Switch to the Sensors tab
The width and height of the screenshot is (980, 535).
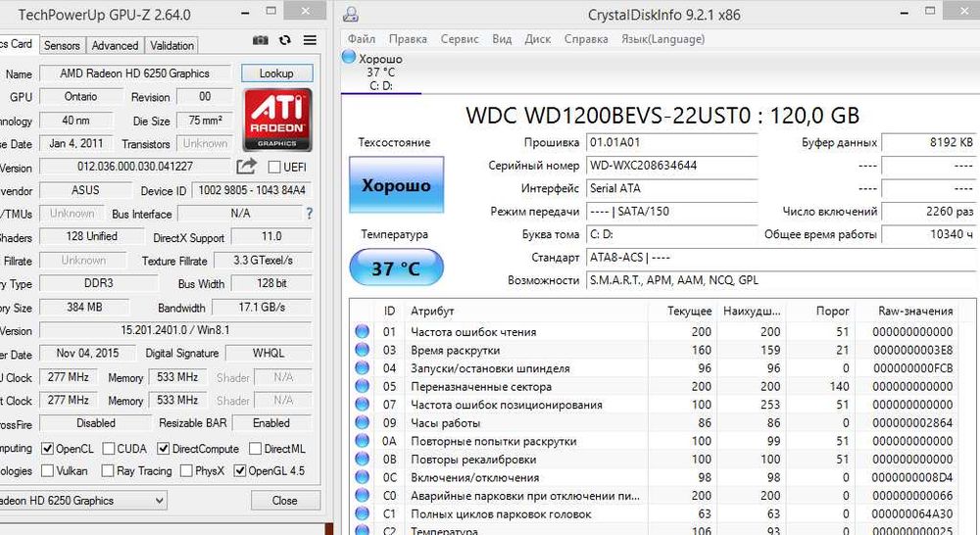(x=62, y=46)
